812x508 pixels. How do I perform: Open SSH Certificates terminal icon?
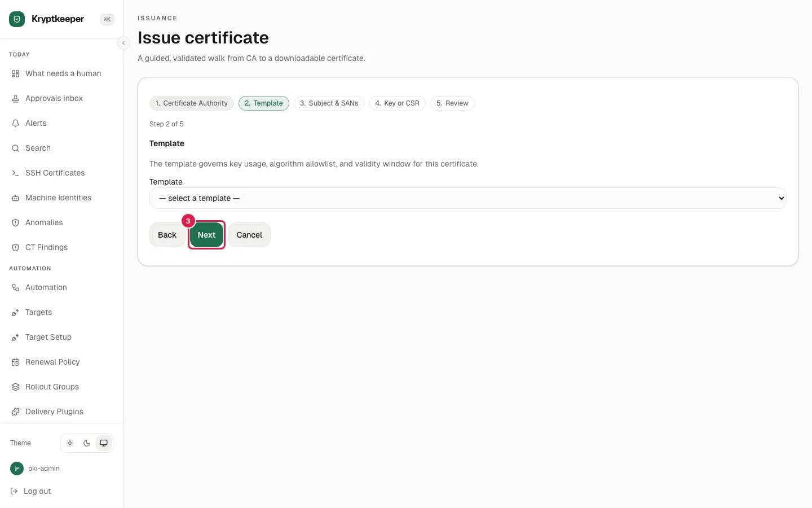16,173
